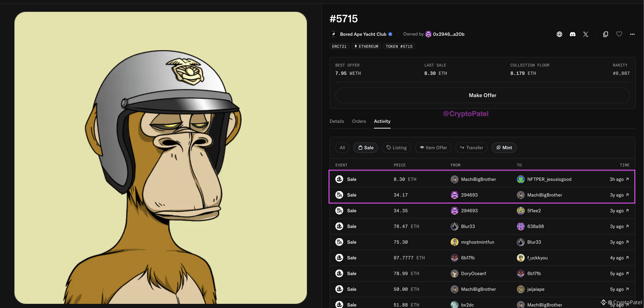The image size is (644, 308).
Task: Toggle the Item Offer activity filter
Action: tap(433, 147)
